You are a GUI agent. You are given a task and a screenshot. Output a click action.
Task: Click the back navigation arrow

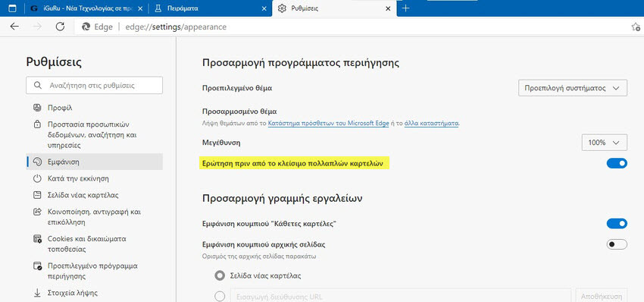(x=14, y=27)
